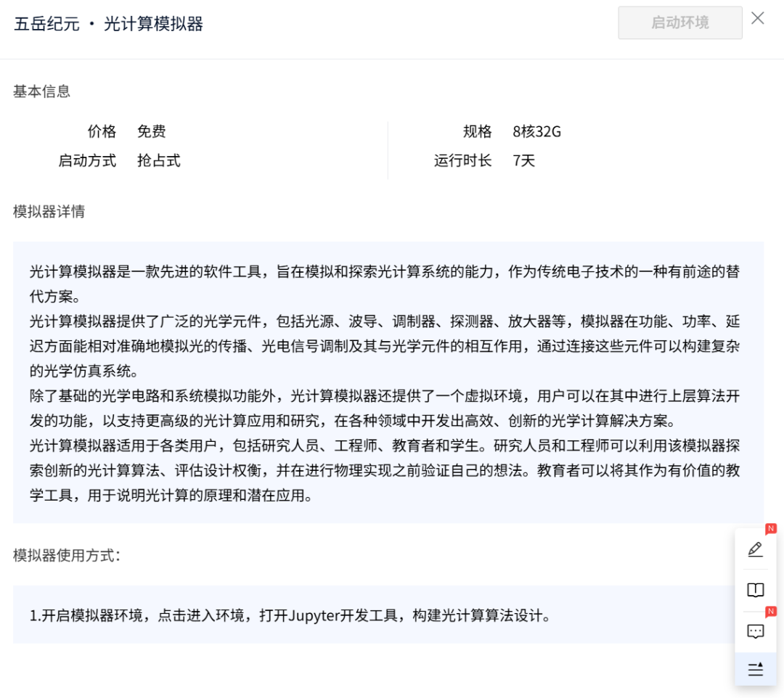Click the 8核32G specification value
This screenshot has width=784, height=698.
[536, 131]
